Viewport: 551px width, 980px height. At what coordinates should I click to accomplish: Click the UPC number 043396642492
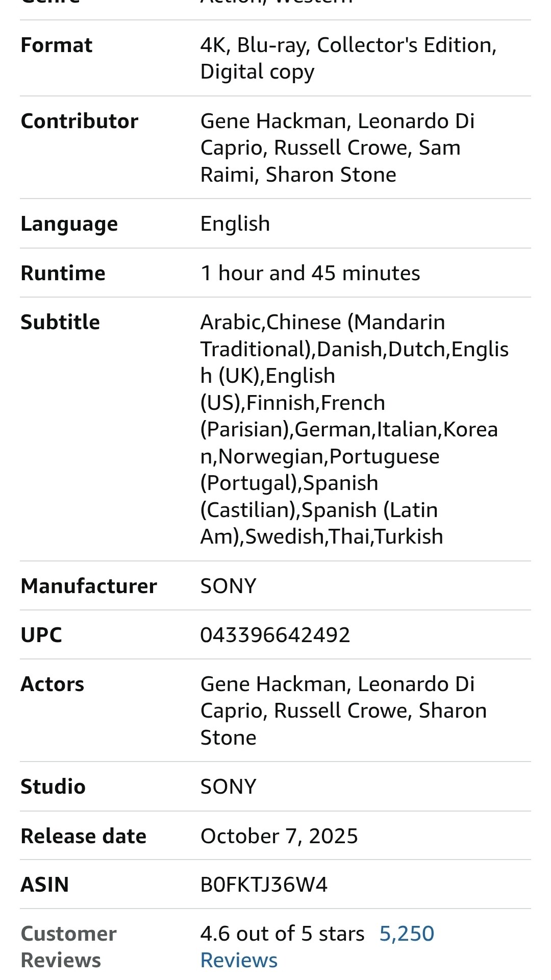coord(275,635)
